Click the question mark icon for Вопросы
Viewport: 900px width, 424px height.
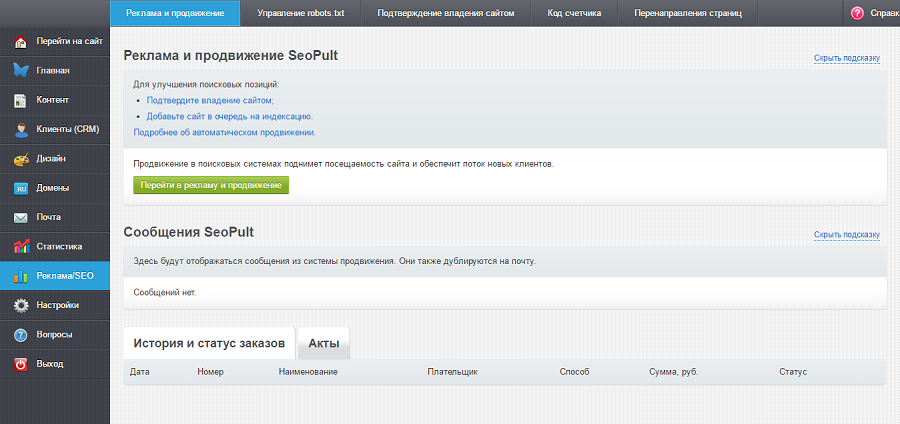tap(21, 335)
